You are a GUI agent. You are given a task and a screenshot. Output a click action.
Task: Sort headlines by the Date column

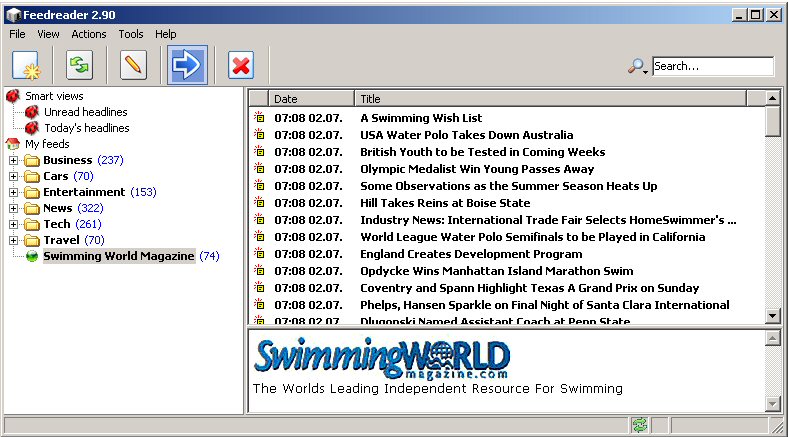tap(310, 98)
